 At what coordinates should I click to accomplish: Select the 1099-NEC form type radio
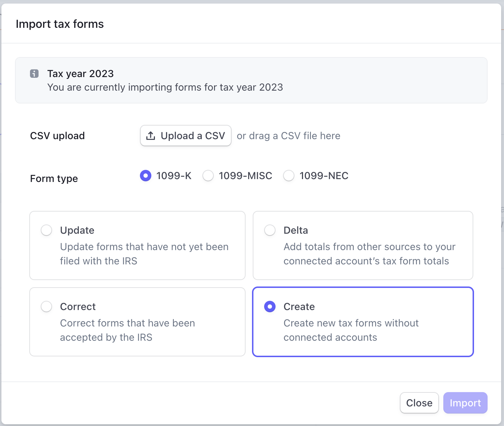[289, 176]
